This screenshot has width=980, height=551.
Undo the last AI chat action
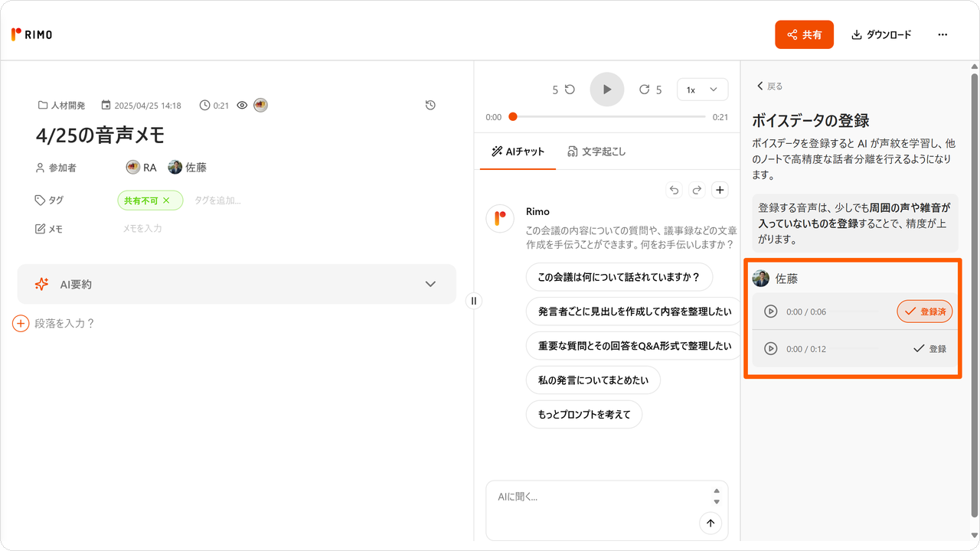click(674, 190)
